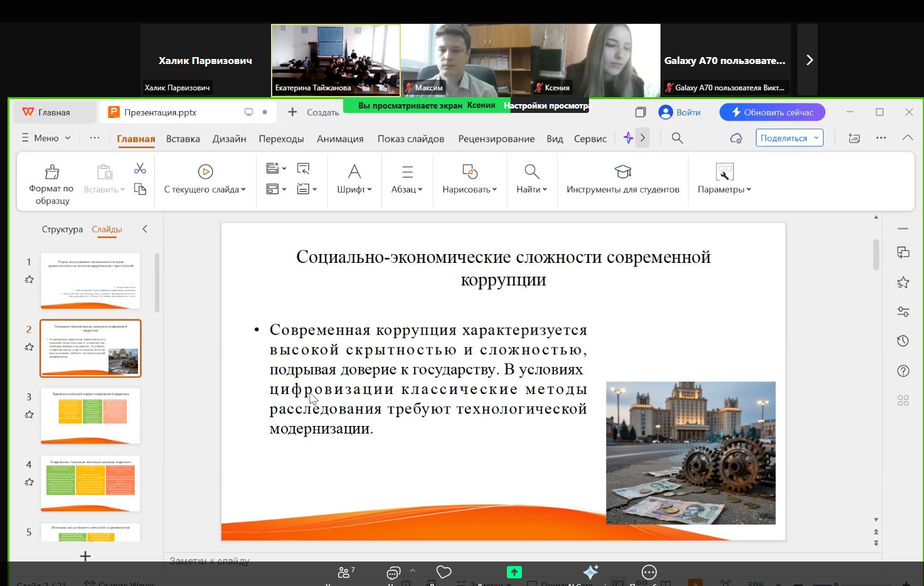This screenshot has height=586, width=924.
Task: Click the Copy icon below scissors
Action: point(140,189)
